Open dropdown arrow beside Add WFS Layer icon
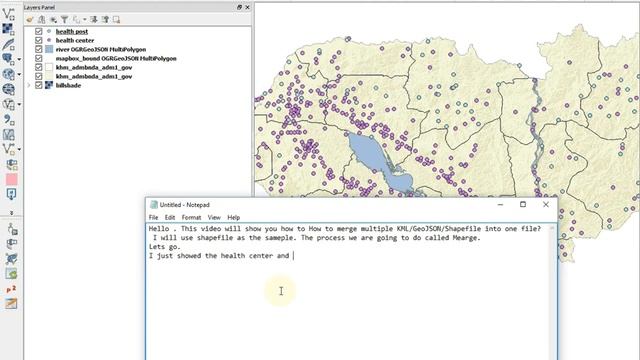 click(19, 105)
